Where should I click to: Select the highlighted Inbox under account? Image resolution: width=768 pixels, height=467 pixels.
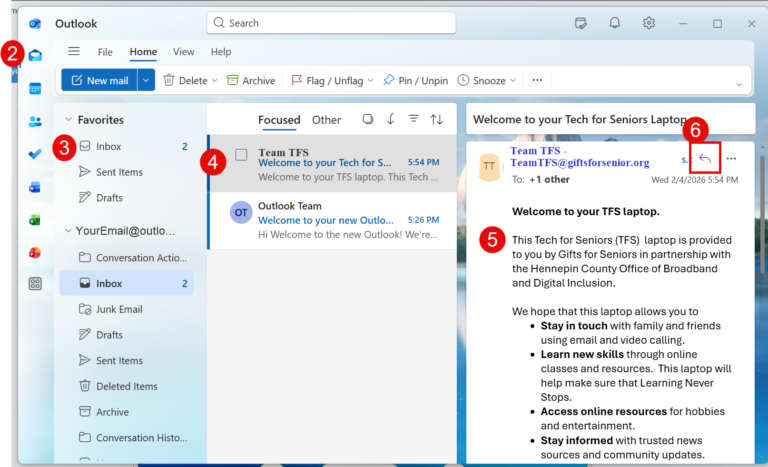[x=127, y=283]
